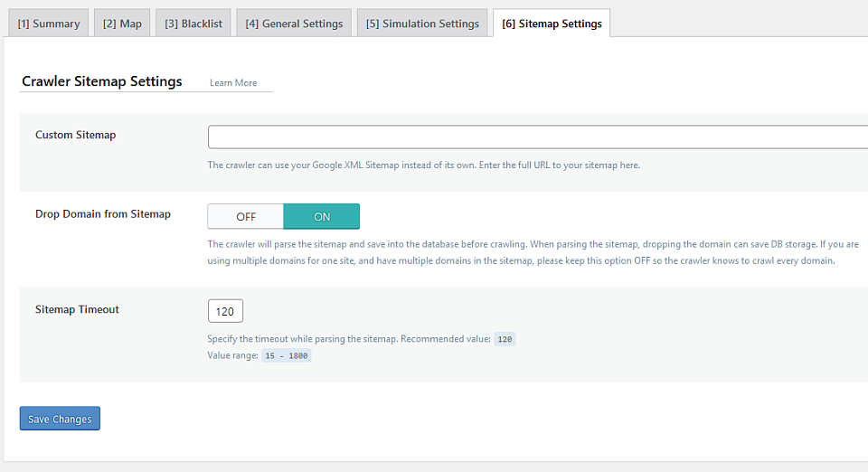Click the drop domain description paragraph

(533, 252)
